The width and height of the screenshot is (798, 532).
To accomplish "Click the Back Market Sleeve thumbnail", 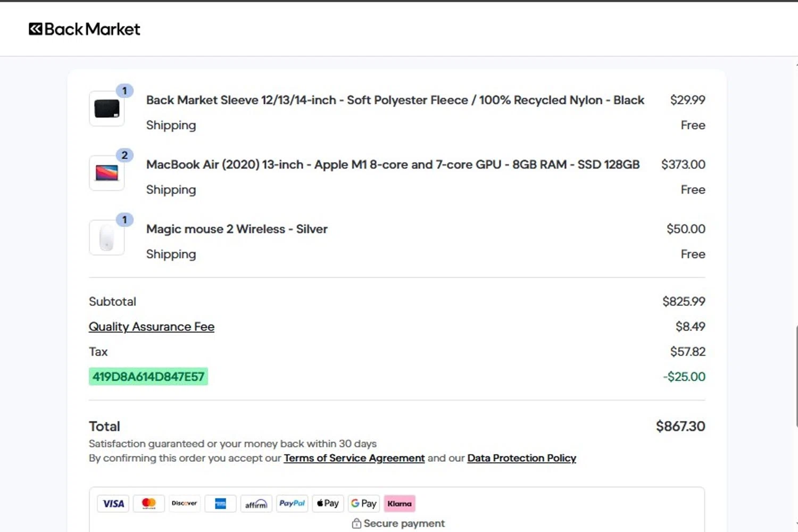I will pyautogui.click(x=107, y=109).
